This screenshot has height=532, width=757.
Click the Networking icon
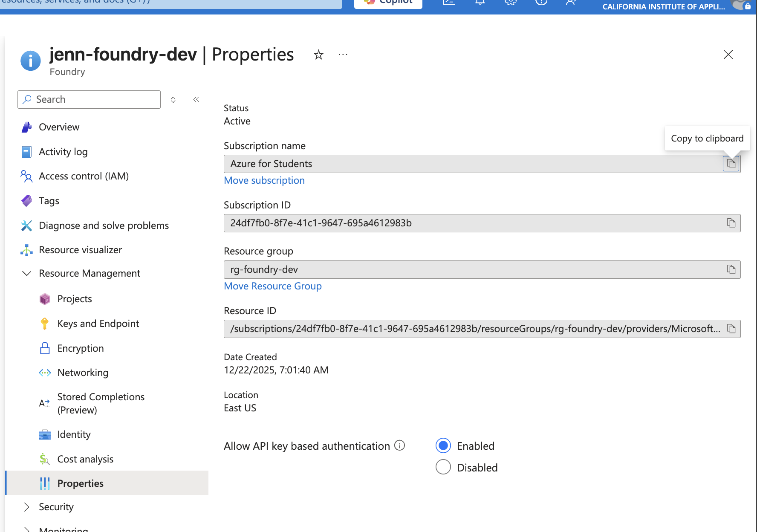tap(45, 373)
